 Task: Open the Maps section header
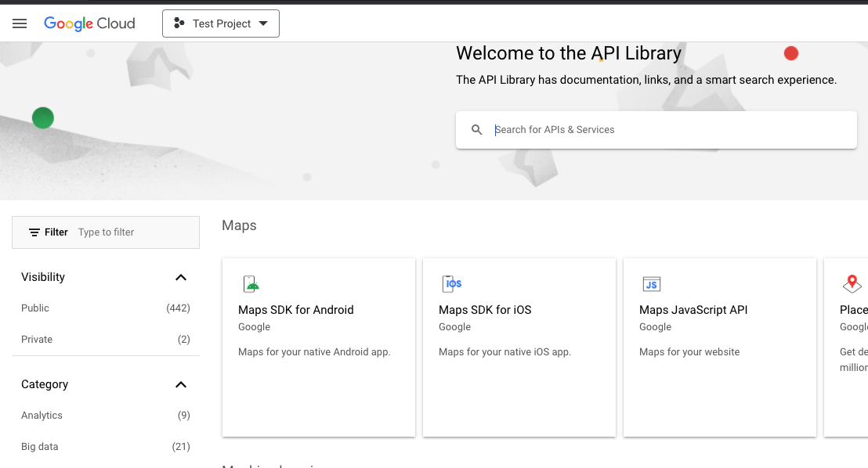point(238,225)
